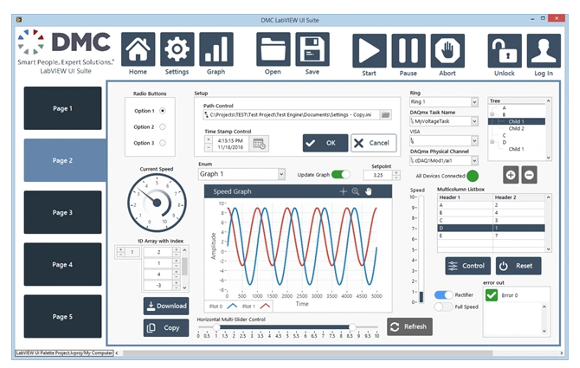
Task: Click the Log In user icon
Action: point(544,51)
